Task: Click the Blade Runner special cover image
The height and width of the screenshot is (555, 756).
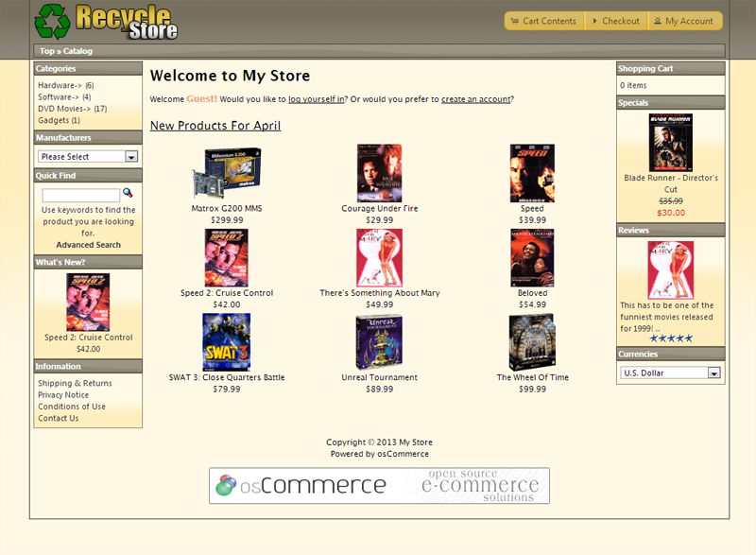Action: click(x=671, y=143)
